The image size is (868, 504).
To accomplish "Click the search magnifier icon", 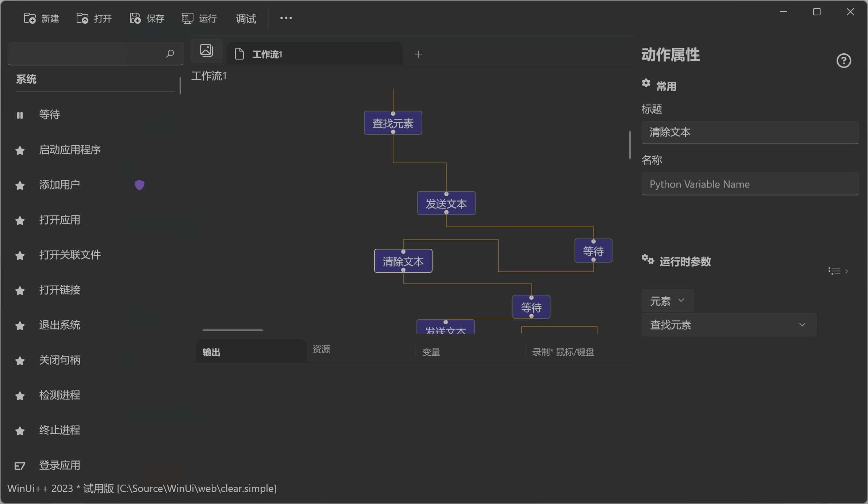I will 170,54.
